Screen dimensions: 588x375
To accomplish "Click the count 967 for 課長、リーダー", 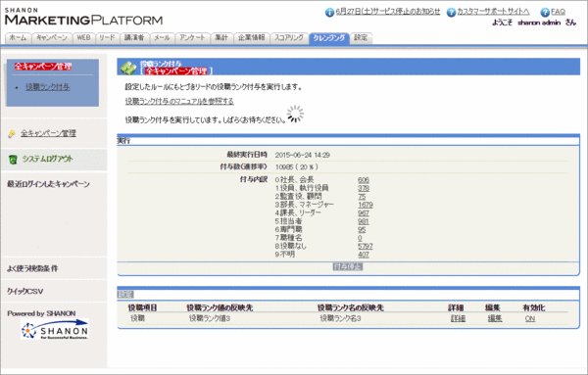I will pos(364,213).
